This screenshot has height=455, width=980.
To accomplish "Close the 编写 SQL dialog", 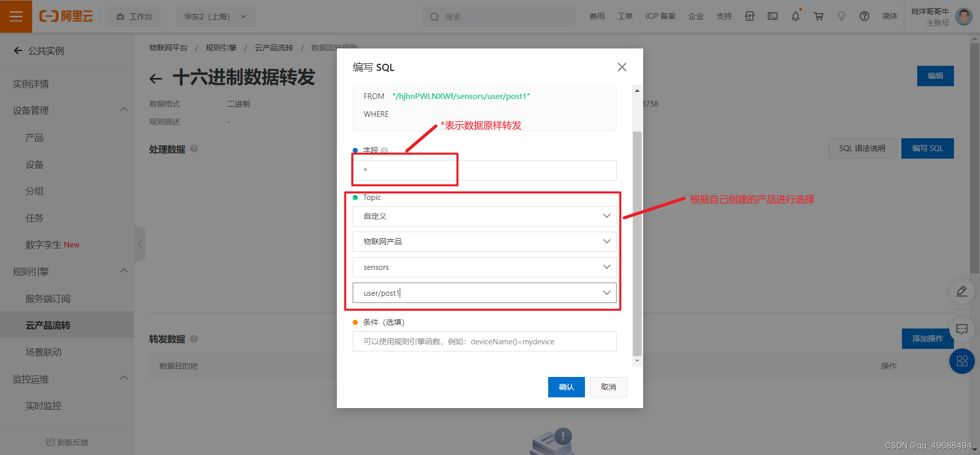I will (x=622, y=67).
